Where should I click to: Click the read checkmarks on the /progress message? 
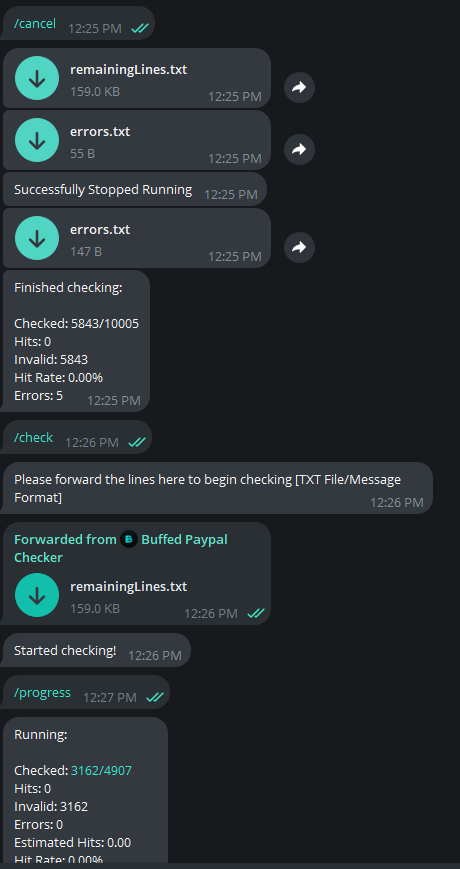[155, 697]
